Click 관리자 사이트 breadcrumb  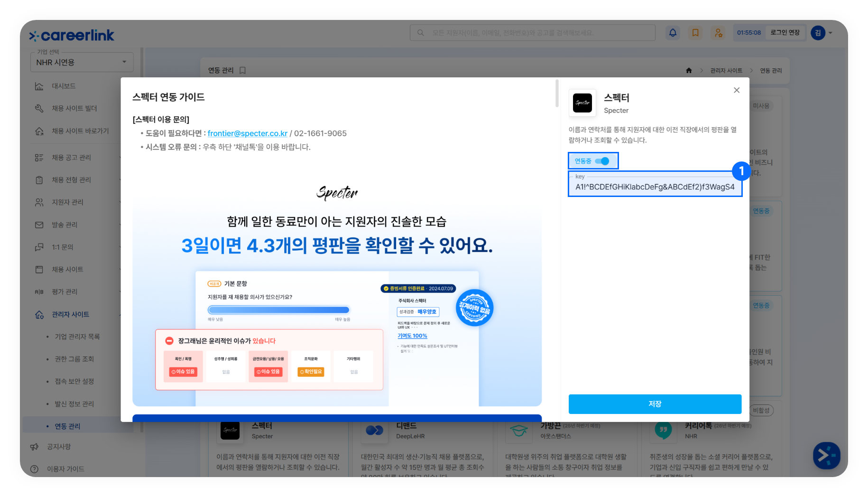[726, 70]
